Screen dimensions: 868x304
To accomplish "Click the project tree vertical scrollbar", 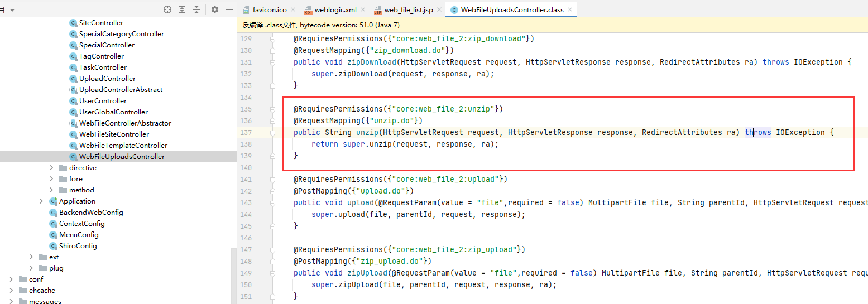I will (234, 276).
